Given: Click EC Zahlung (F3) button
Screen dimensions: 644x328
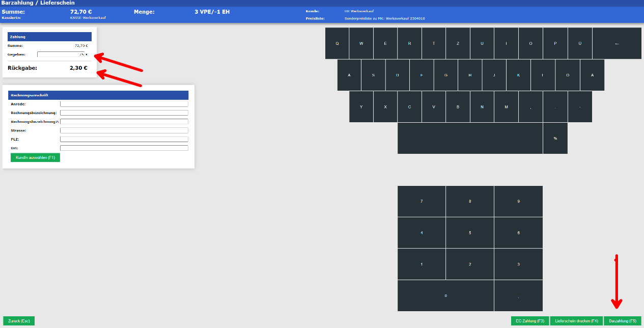Looking at the screenshot, I should (530, 321).
